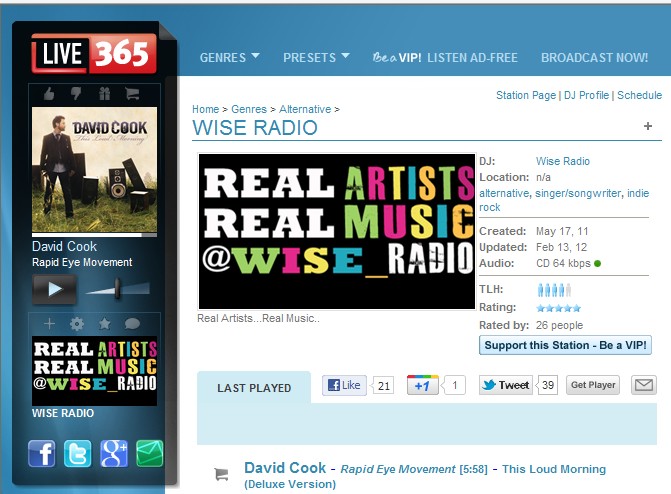Expand station details with plus icon
Image resolution: width=671 pixels, height=494 pixels.
click(x=648, y=126)
